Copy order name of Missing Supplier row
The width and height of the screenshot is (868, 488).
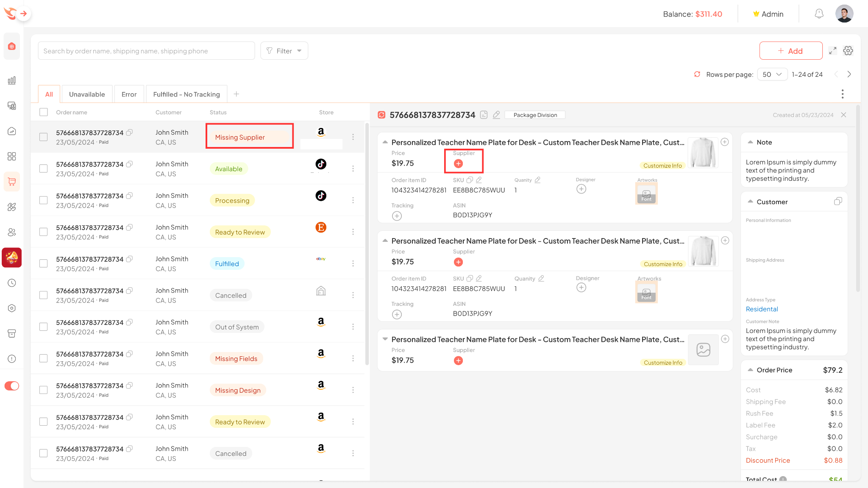tap(130, 132)
